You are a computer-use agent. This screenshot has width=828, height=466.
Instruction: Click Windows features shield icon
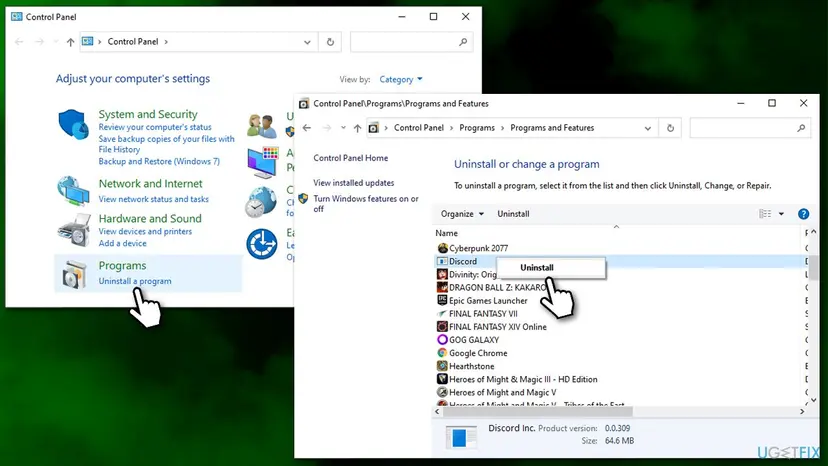point(303,199)
